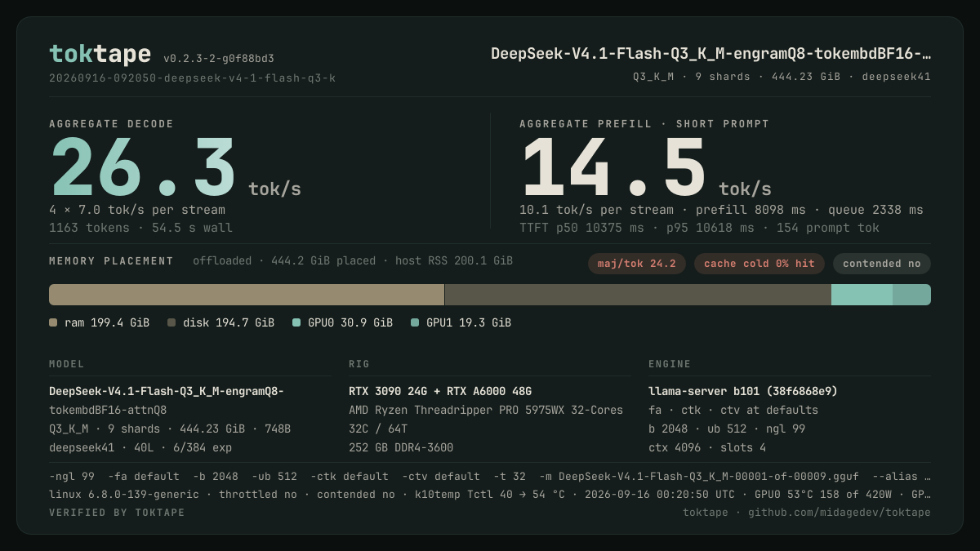Select 'RTX 3090 24G + RTX A6000 48G' line
This screenshot has width=980, height=551.
point(440,391)
